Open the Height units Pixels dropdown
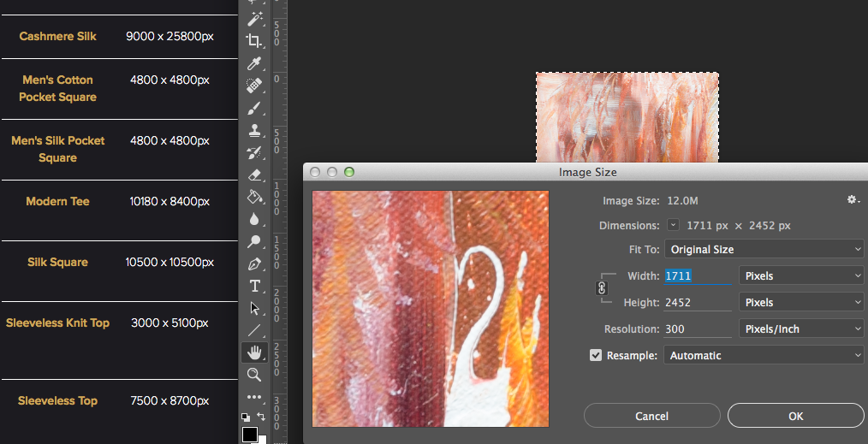This screenshot has width=868, height=444. (801, 303)
